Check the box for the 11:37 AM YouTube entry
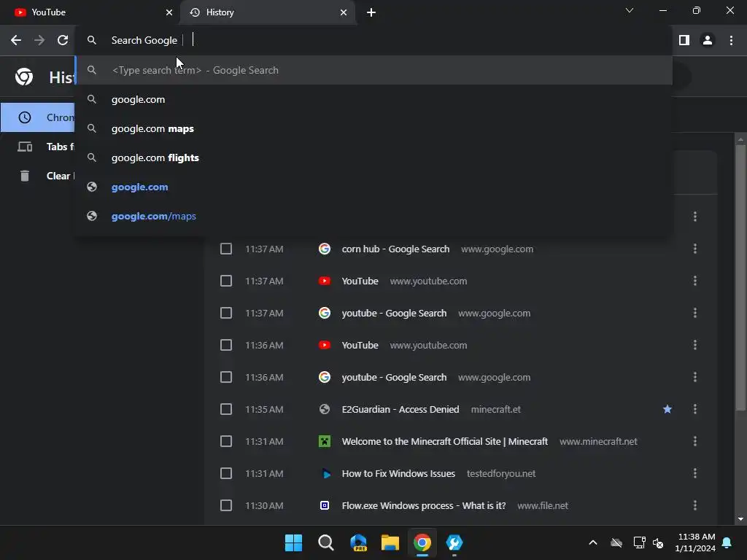Image resolution: width=747 pixels, height=560 pixels. coord(226,281)
